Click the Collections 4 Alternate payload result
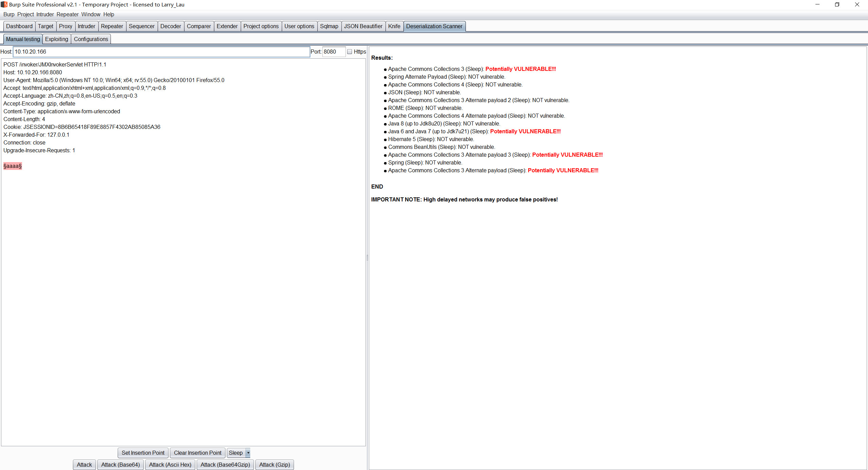Screen dimensions: 868x470 [477, 116]
